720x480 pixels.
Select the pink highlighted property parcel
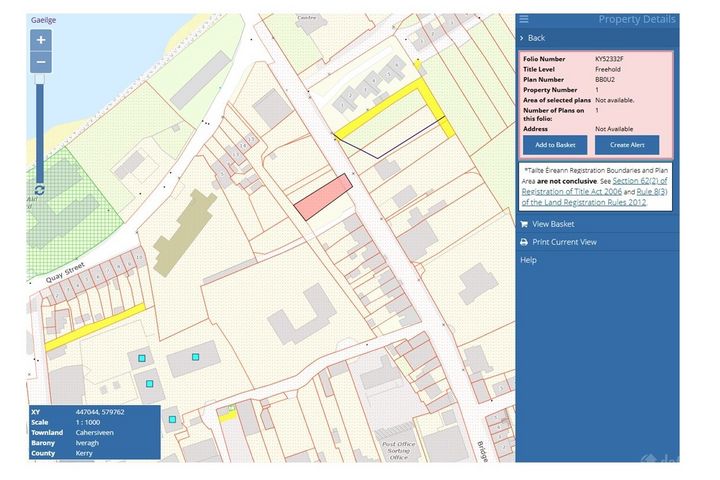(323, 197)
